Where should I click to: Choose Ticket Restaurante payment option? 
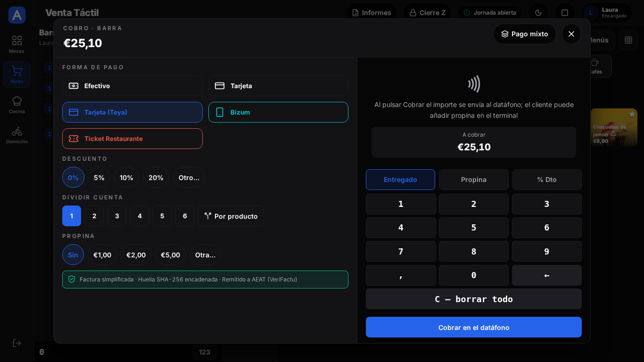[132, 139]
